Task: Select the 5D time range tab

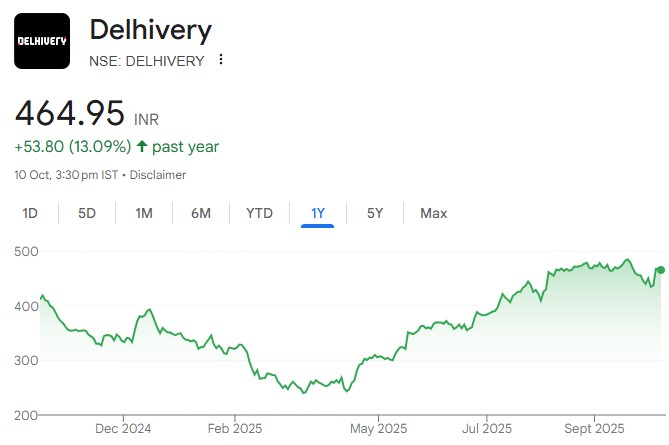Action: point(87,213)
